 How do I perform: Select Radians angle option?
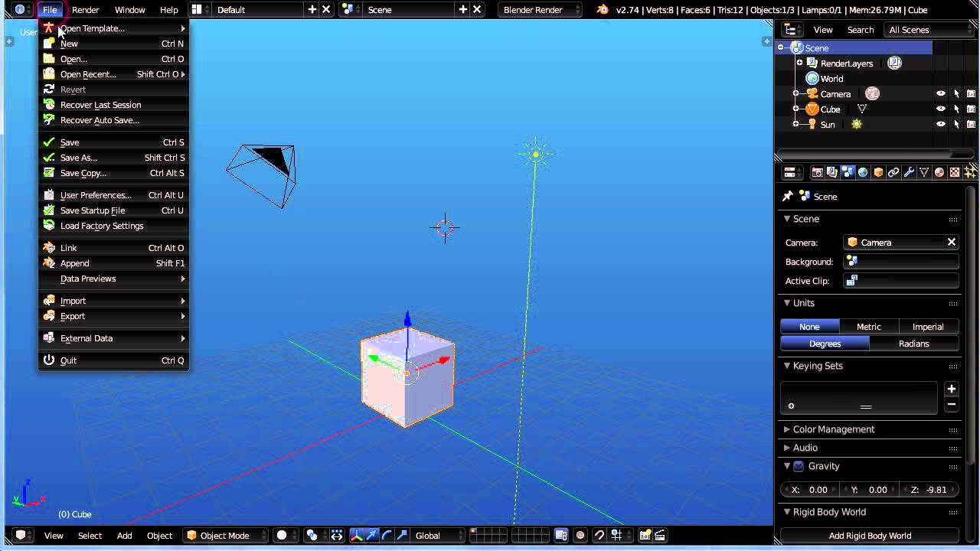coord(914,344)
